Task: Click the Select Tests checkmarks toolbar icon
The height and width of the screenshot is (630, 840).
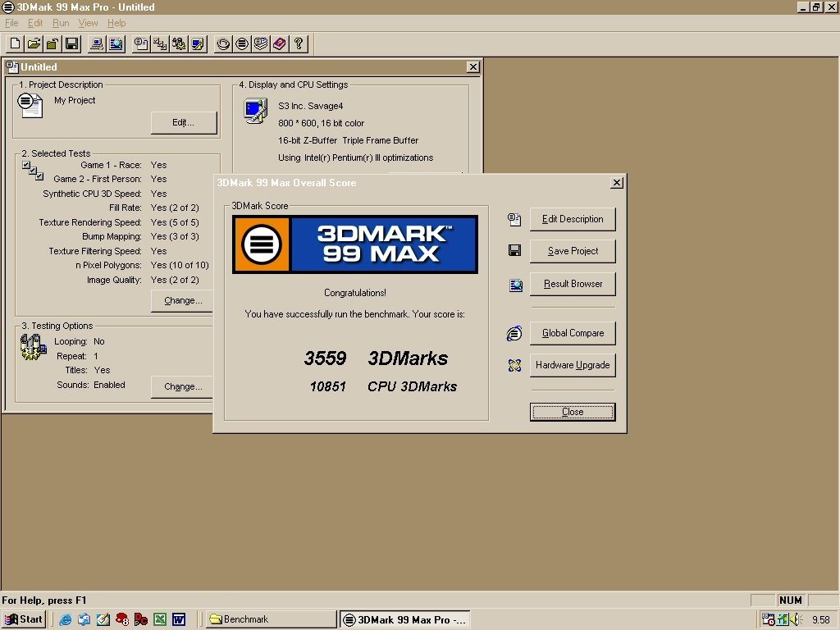Action: click(160, 44)
